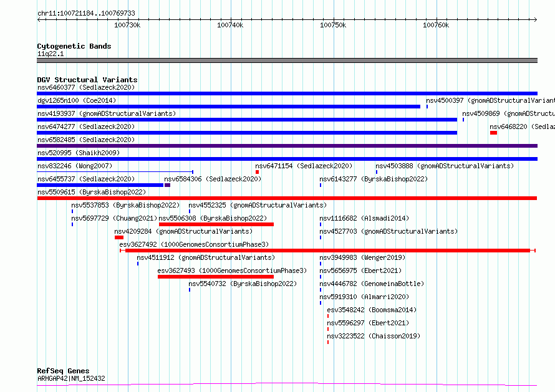Select nsv1116682 (Alsmadi2014) label
The height and width of the screenshot is (392, 555).
click(x=364, y=218)
